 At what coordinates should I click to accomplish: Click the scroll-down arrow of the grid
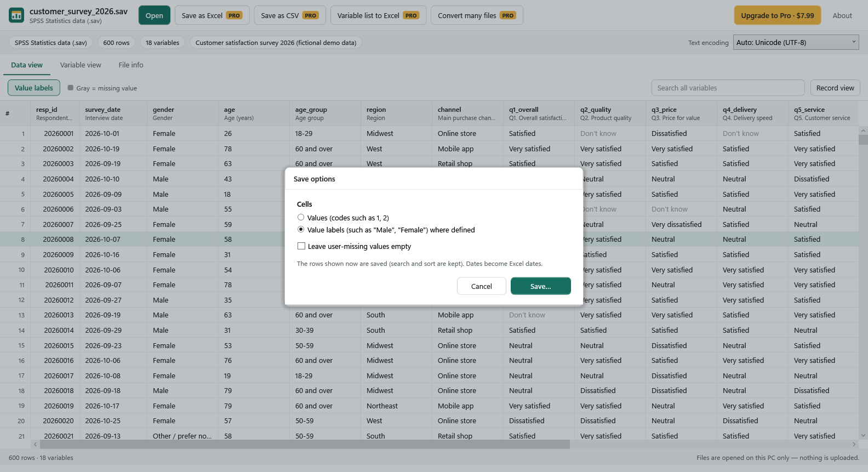point(863,436)
